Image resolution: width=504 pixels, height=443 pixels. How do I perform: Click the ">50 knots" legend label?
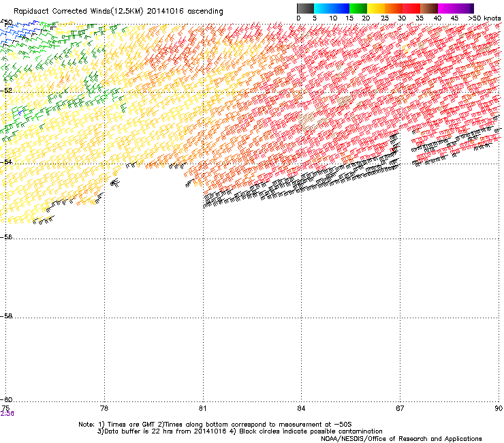[x=484, y=18]
